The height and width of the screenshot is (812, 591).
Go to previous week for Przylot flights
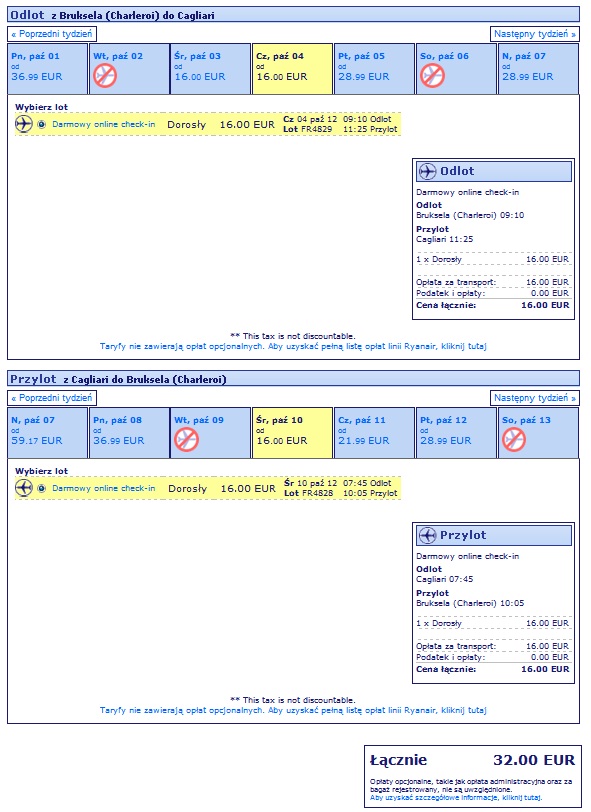(x=52, y=398)
